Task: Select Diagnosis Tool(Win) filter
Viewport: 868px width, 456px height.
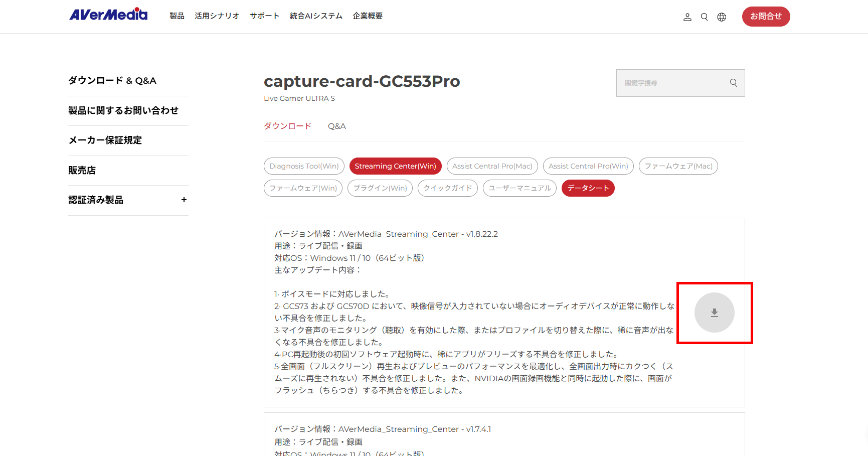Action: (x=304, y=166)
